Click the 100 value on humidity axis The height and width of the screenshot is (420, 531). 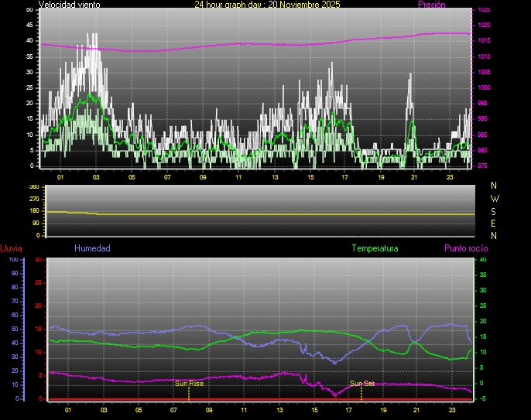point(12,260)
